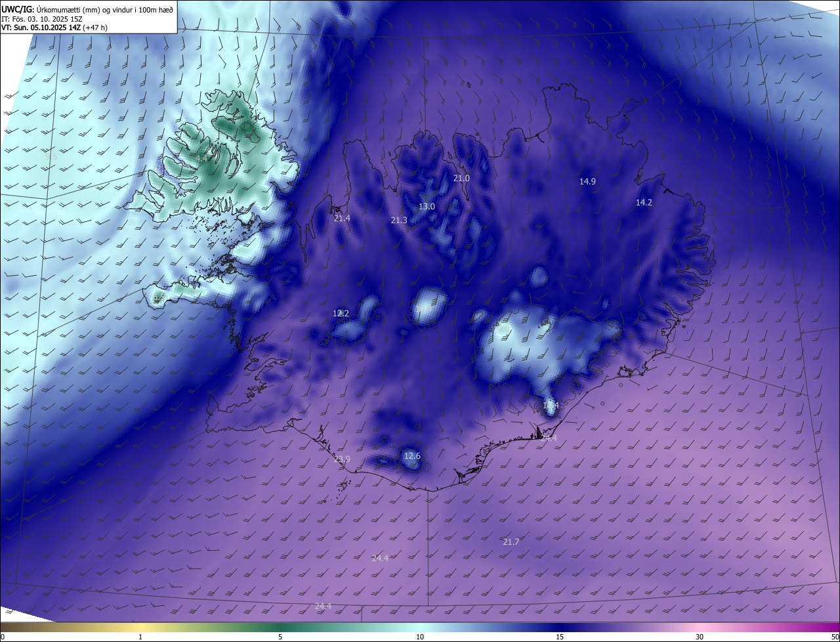Viewport: 840px width, 642px height.
Task: Click the 13.0 value label on the map
Action: point(427,206)
